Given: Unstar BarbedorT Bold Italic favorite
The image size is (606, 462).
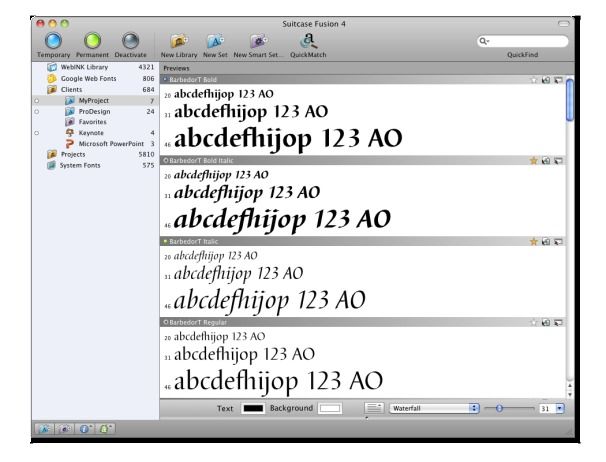Looking at the screenshot, I should (x=534, y=160).
